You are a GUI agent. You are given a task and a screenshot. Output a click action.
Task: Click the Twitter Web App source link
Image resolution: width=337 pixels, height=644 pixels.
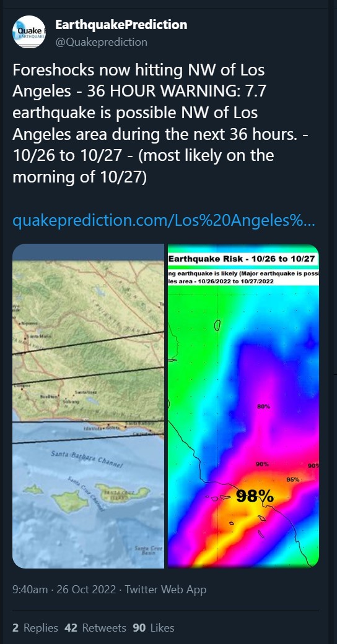point(166,590)
